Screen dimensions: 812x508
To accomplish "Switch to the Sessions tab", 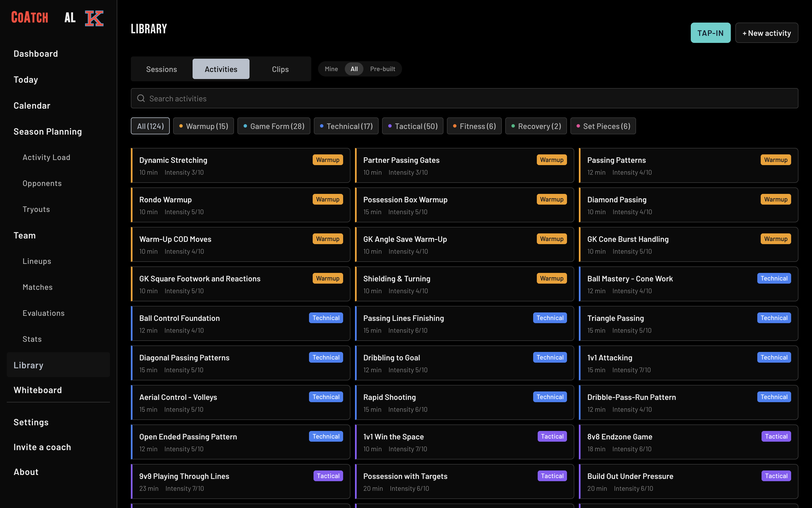I will tap(161, 69).
